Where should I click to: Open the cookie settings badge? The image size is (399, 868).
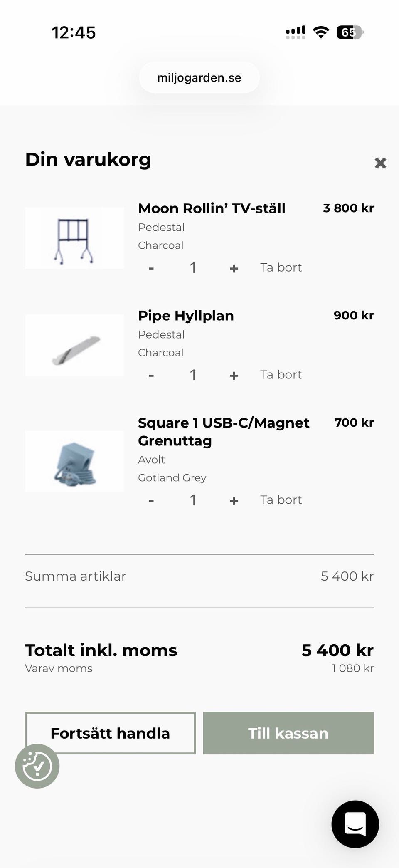pyautogui.click(x=37, y=766)
